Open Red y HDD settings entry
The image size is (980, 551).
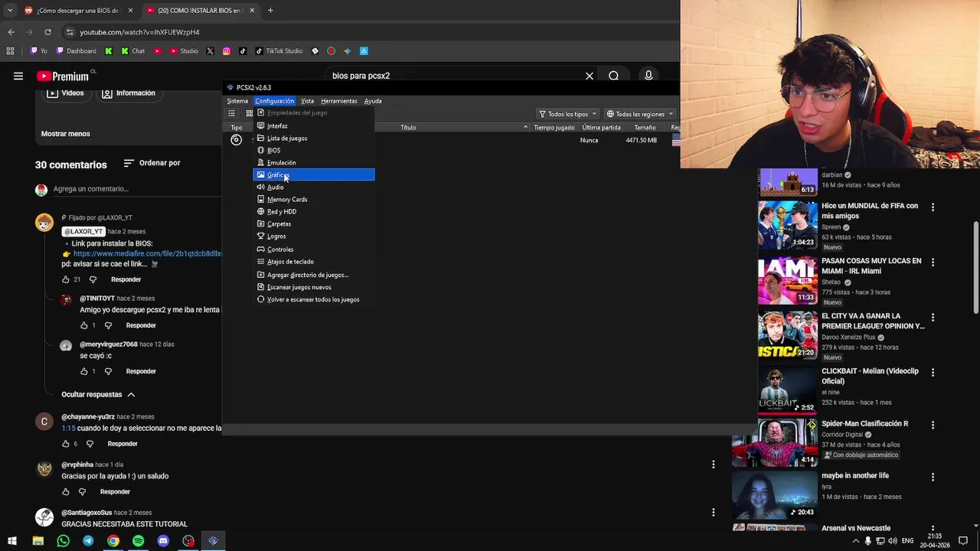click(x=314, y=212)
